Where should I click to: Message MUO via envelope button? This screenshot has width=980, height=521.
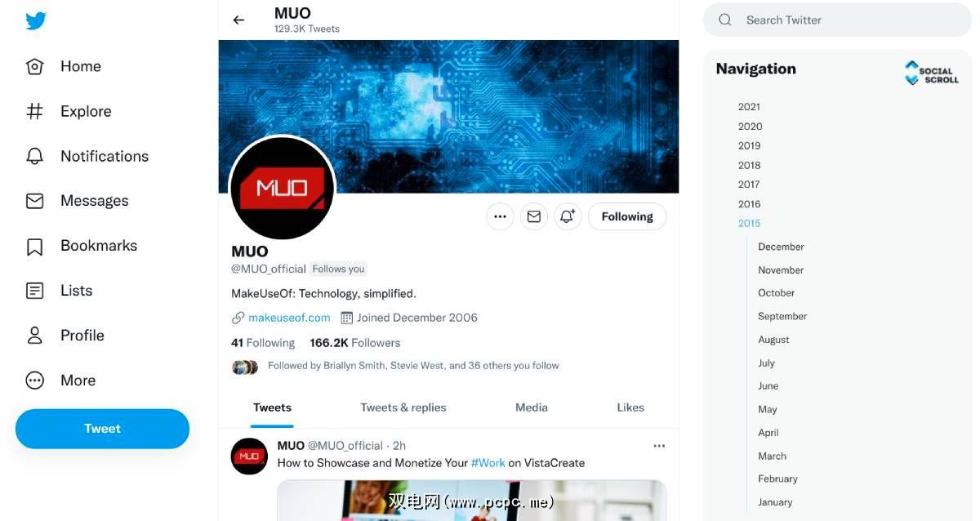click(534, 216)
